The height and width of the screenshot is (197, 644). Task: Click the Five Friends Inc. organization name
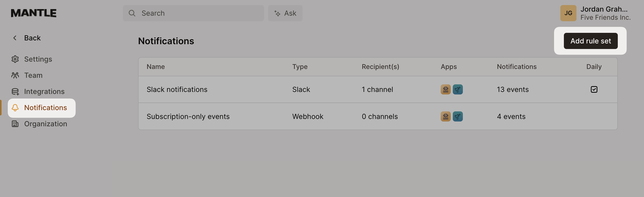(605, 17)
